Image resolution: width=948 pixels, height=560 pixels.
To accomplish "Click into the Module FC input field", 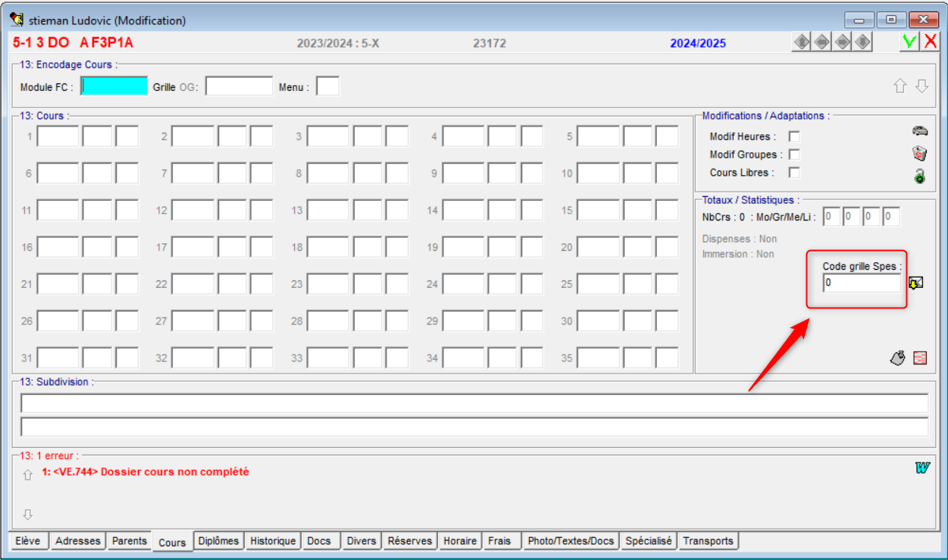I will [114, 86].
